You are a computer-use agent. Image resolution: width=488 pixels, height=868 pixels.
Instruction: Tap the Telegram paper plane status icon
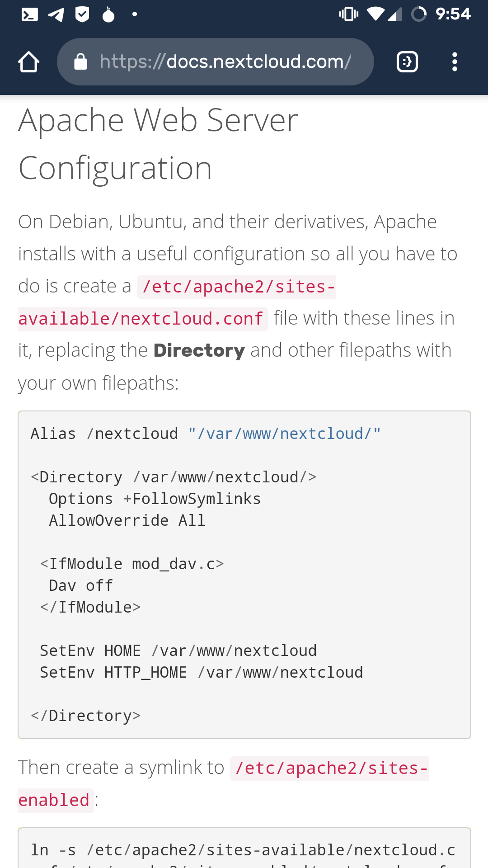56,14
